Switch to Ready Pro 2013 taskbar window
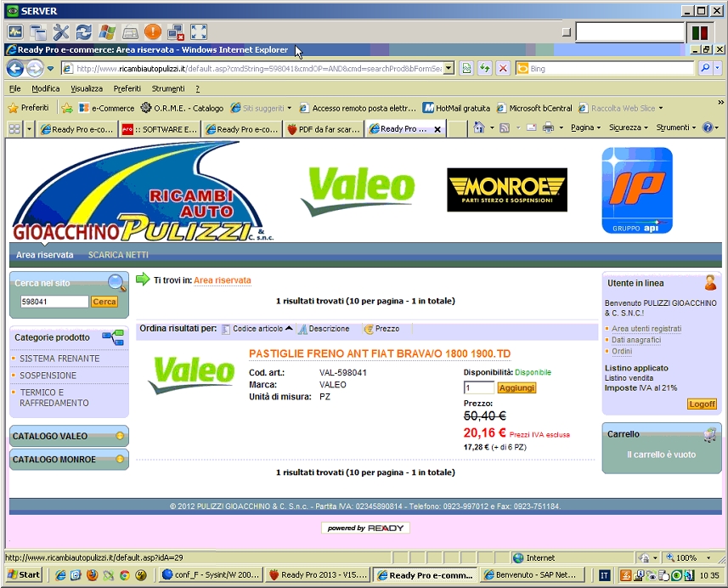The width and height of the screenshot is (728, 588). click(318, 574)
